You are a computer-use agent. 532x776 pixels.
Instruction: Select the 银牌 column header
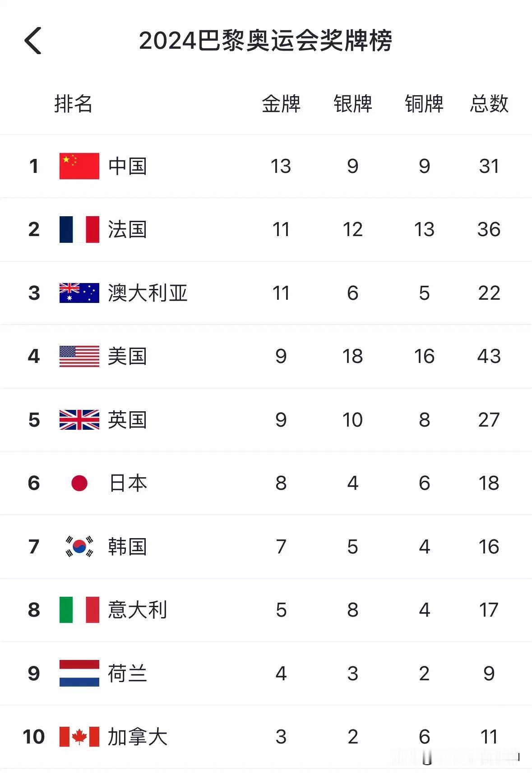click(353, 104)
